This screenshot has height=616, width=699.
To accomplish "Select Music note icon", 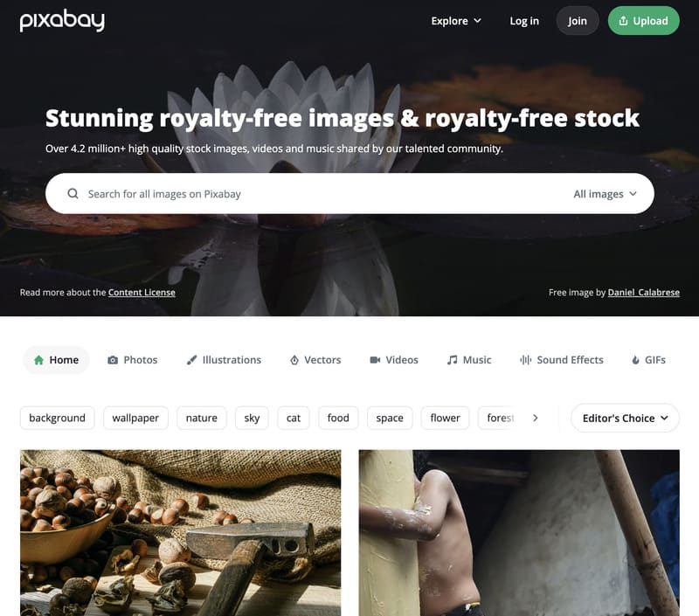I will (452, 360).
